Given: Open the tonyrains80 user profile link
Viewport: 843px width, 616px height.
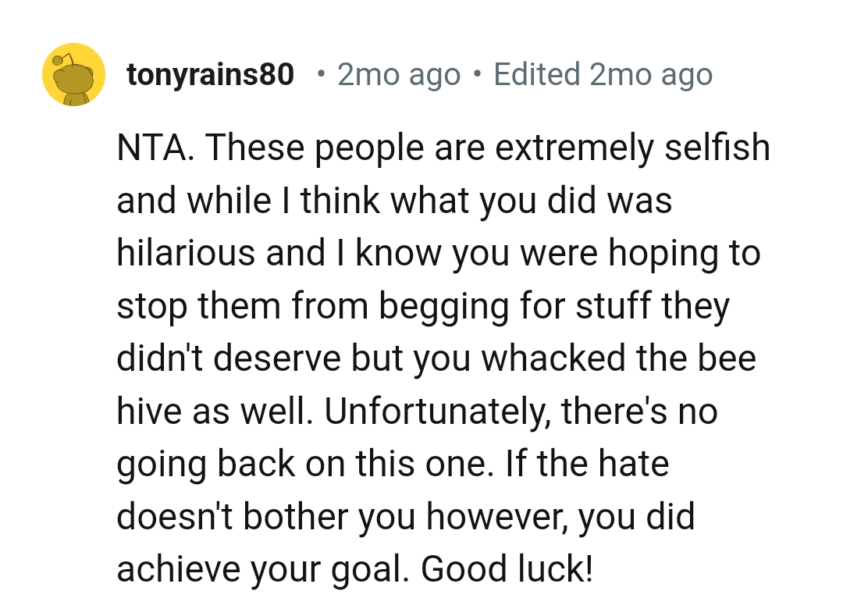Looking at the screenshot, I should coord(210,75).
